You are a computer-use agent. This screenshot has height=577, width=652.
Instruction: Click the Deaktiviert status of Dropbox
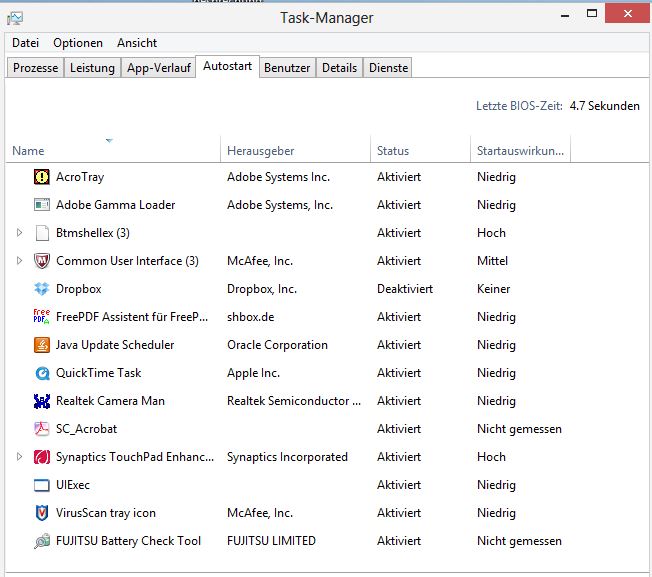pyautogui.click(x=405, y=289)
